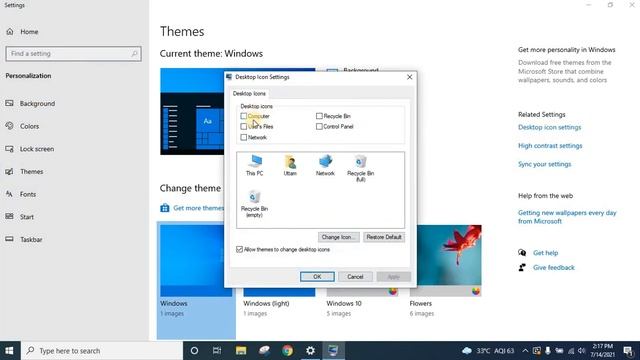The image size is (640, 360).
Task: Click the search magnifier in Find a setting
Action: point(134,53)
